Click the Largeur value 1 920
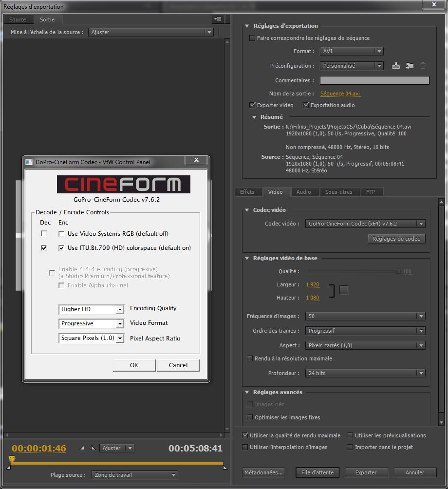Screen dimensions: 448x489 pyautogui.click(x=313, y=284)
